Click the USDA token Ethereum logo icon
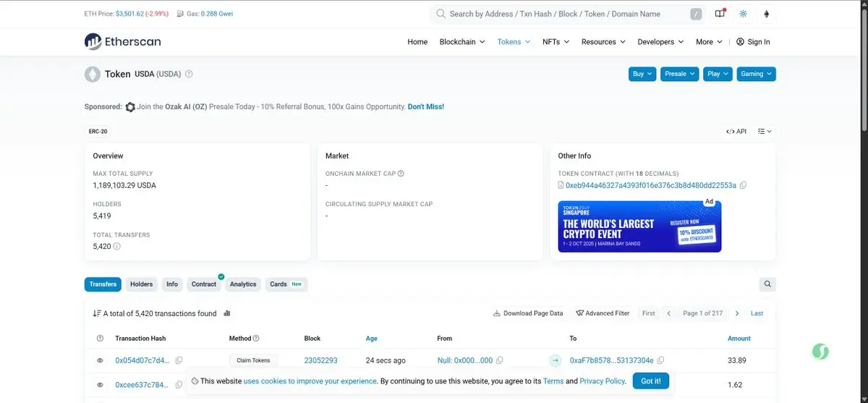This screenshot has width=868, height=403. [x=93, y=74]
